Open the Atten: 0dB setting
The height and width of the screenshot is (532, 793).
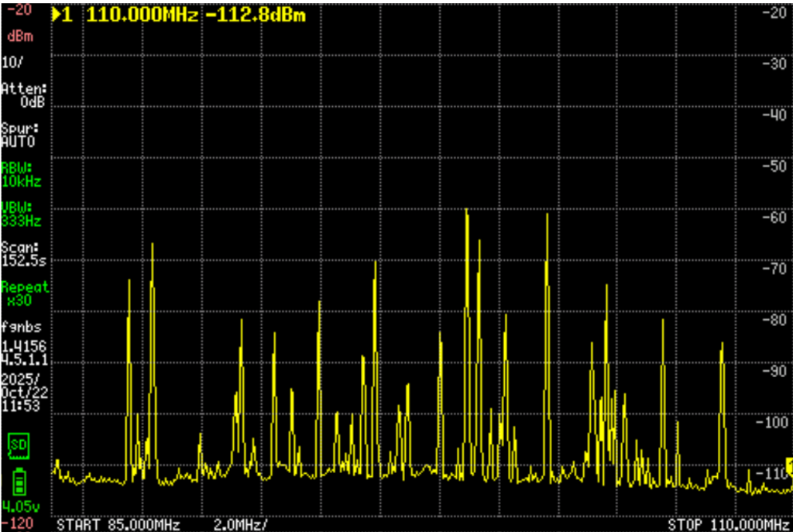click(x=24, y=94)
